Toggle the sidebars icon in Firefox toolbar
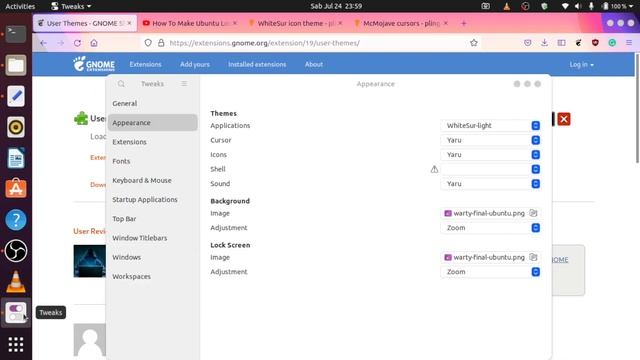 562,43
